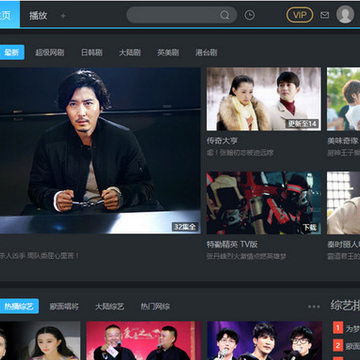360x360 pixels.
Task: Open the 特勤精英 TV版 thumbnail
Action: (x=264, y=203)
